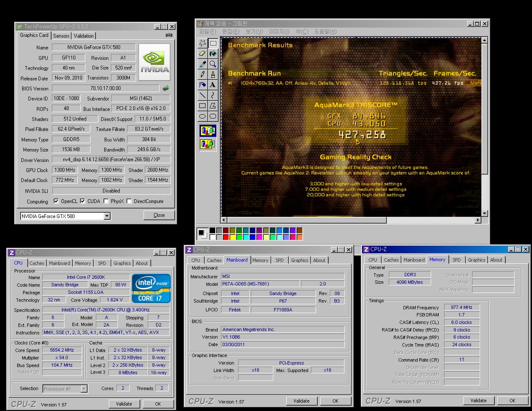This screenshot has width=532, height=411.
Task: Select the Free-Form Select tool in Paint
Action: point(203,43)
